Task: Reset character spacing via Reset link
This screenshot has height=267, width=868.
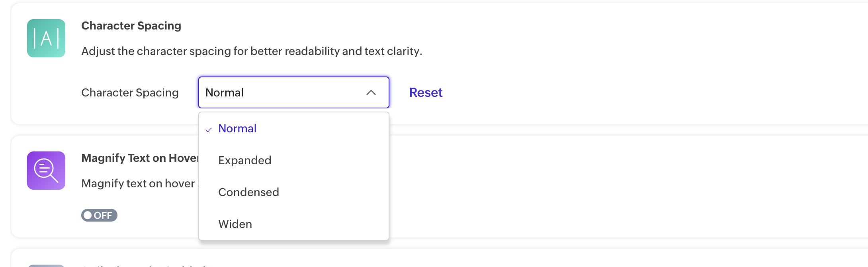Action: [426, 92]
